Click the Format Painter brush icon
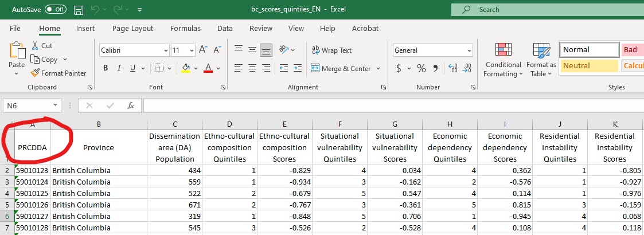The image size is (644, 235). coord(35,73)
